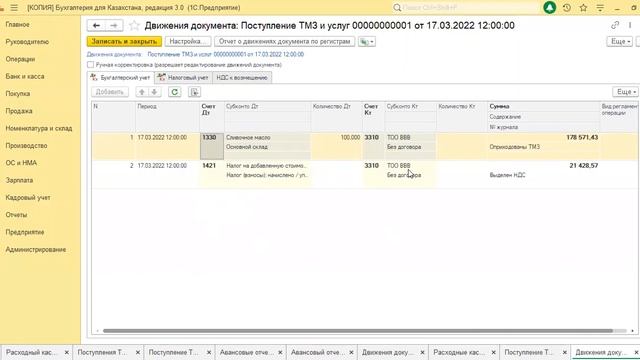Click the Период column header
This screenshot has width=640, height=360.
(x=167, y=116)
